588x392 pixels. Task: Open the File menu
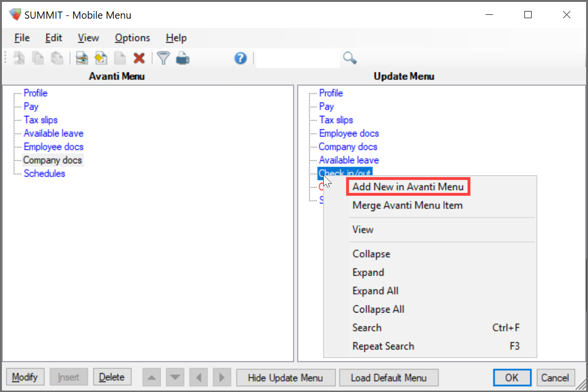pyautogui.click(x=22, y=38)
